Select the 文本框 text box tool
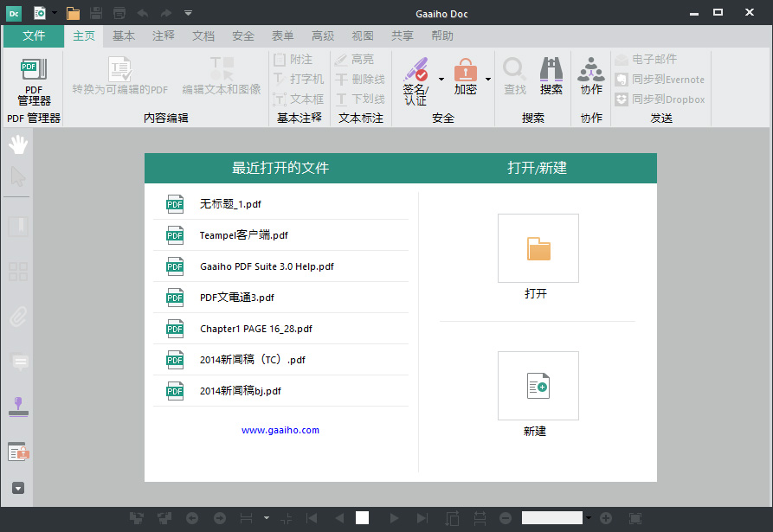773x532 pixels. (299, 99)
